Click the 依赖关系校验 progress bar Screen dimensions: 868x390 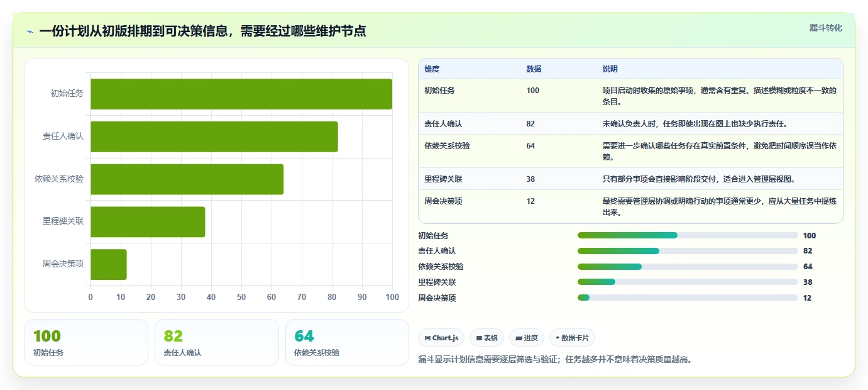pyautogui.click(x=688, y=267)
